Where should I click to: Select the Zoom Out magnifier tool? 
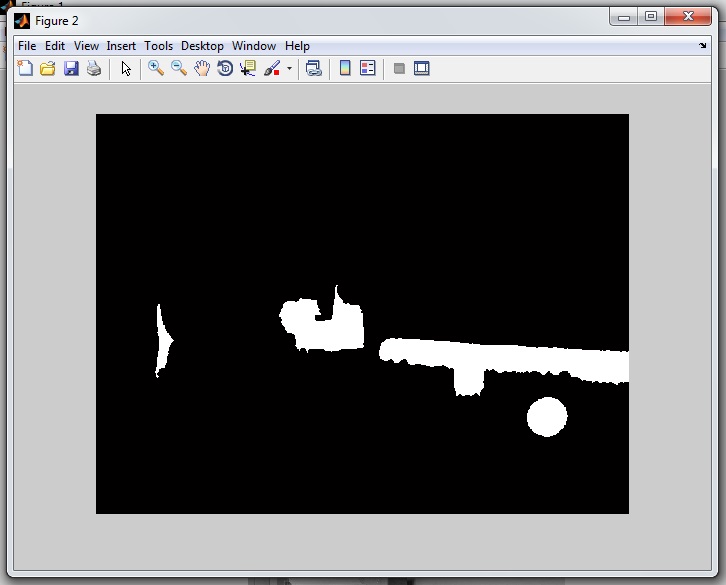(179, 69)
